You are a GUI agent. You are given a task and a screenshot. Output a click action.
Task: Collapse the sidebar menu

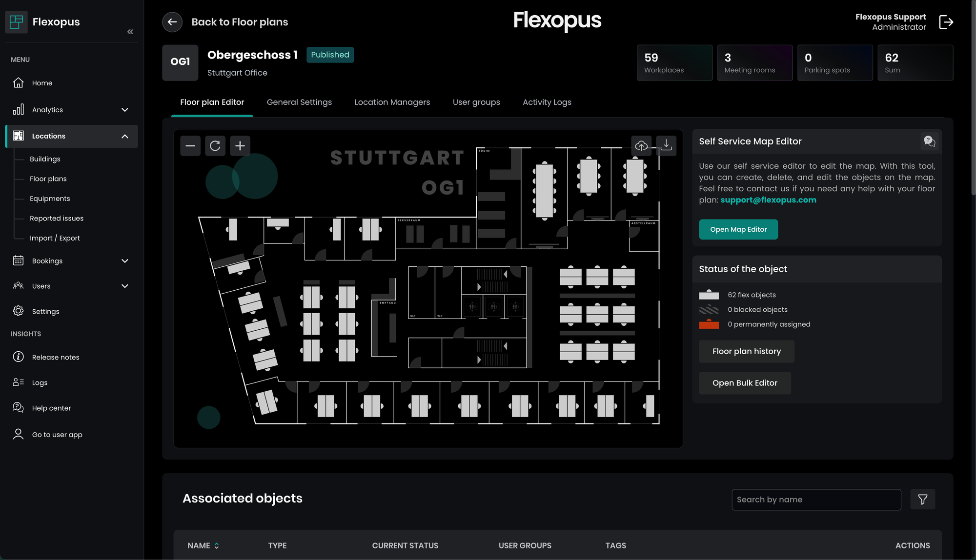point(130,32)
